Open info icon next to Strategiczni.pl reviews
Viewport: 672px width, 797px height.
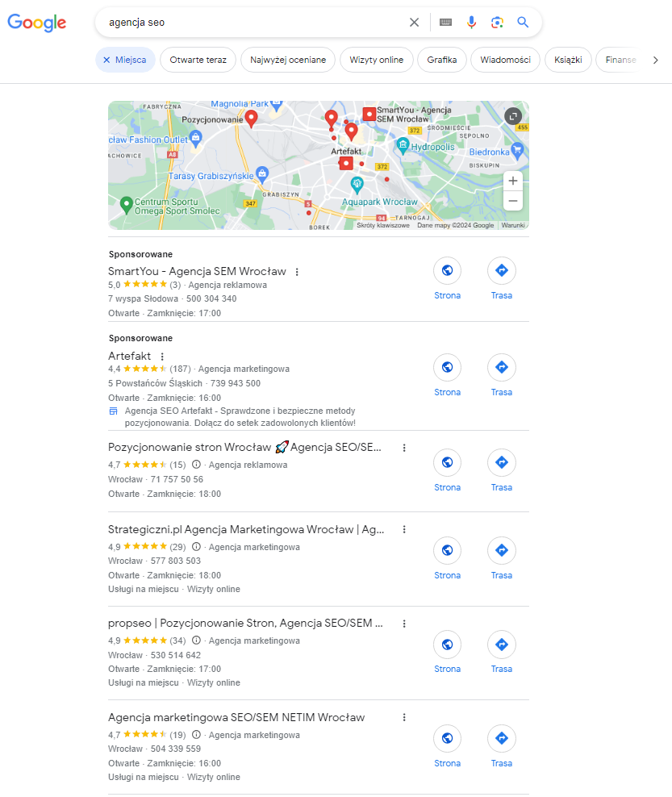pyautogui.click(x=196, y=547)
